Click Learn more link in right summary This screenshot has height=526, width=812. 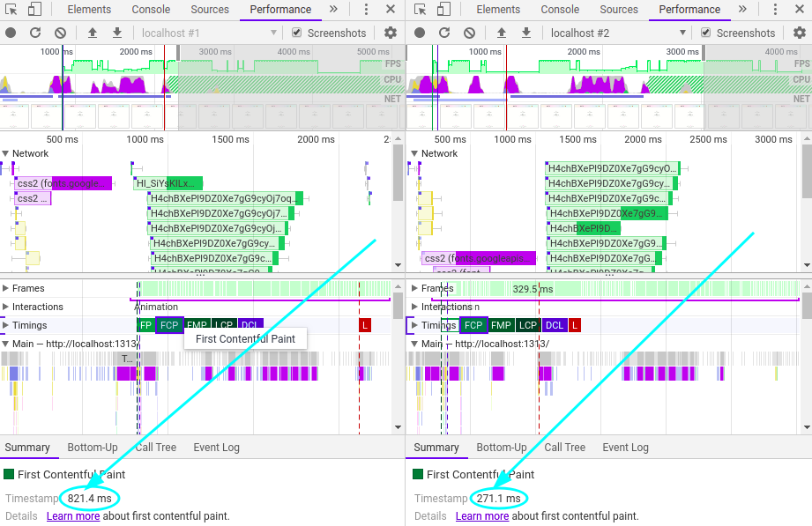[x=482, y=516]
